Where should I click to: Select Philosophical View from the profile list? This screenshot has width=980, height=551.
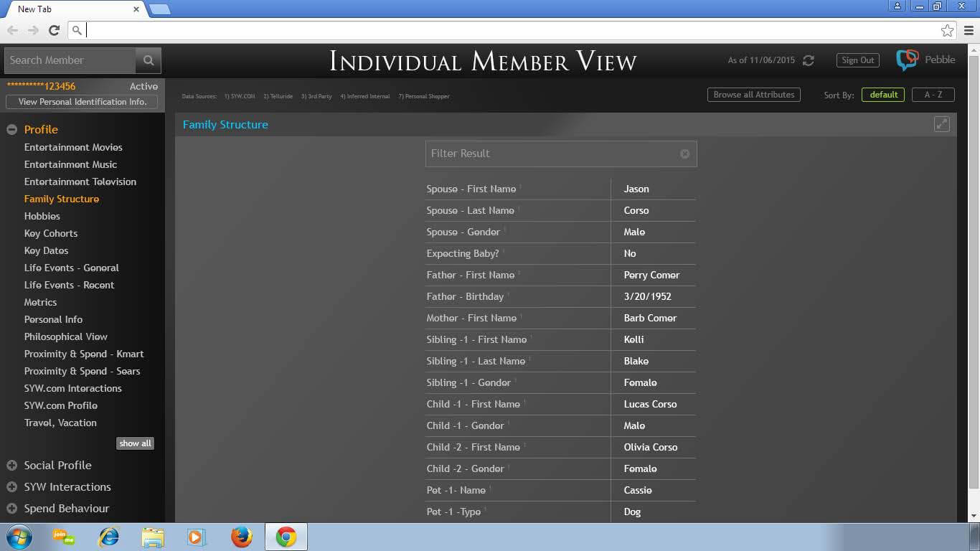(x=66, y=336)
